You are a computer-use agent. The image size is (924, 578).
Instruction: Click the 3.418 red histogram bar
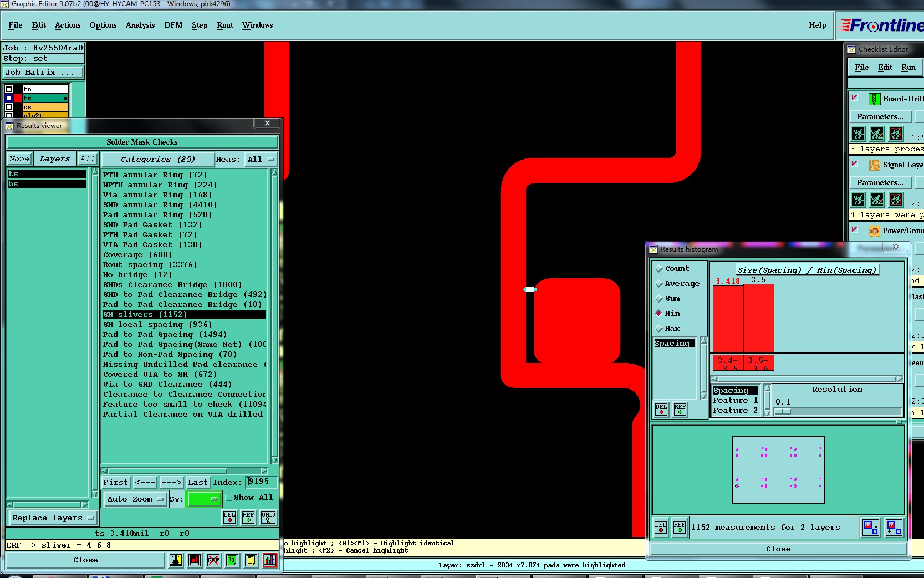pos(728,319)
